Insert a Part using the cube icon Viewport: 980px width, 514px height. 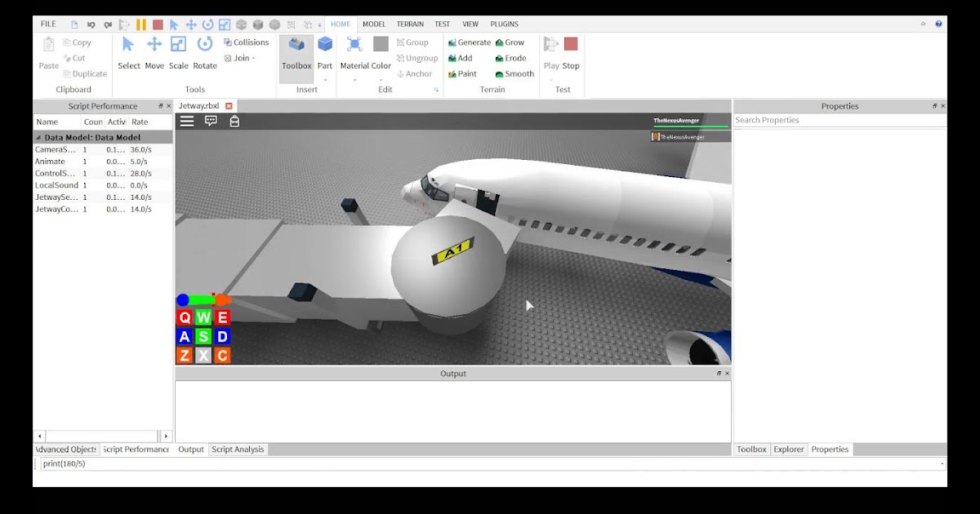click(x=325, y=44)
